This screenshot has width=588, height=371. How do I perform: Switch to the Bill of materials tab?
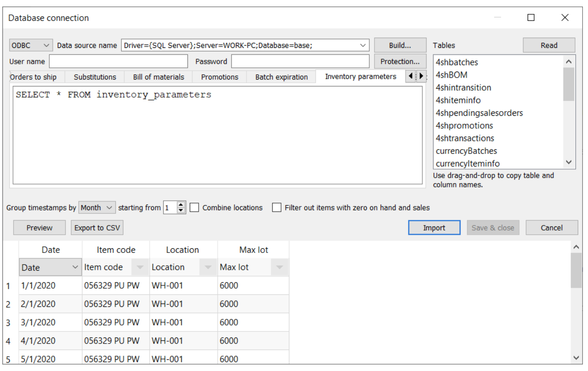tap(158, 77)
